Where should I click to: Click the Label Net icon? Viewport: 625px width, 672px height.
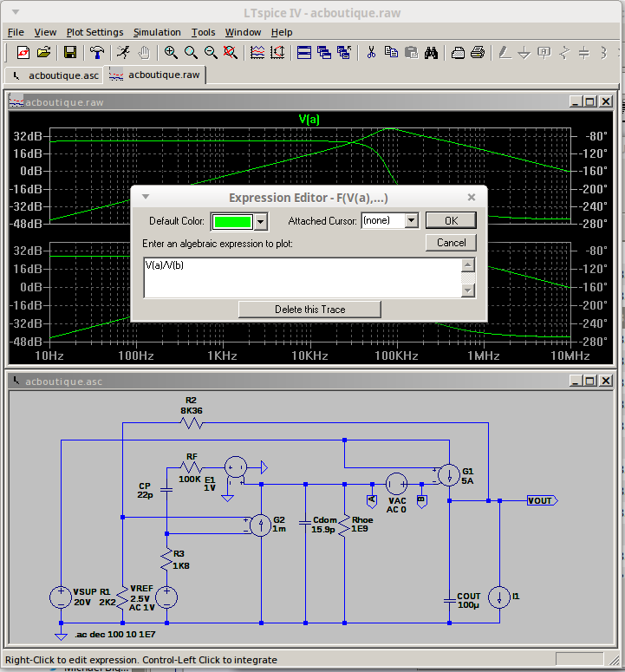(544, 53)
